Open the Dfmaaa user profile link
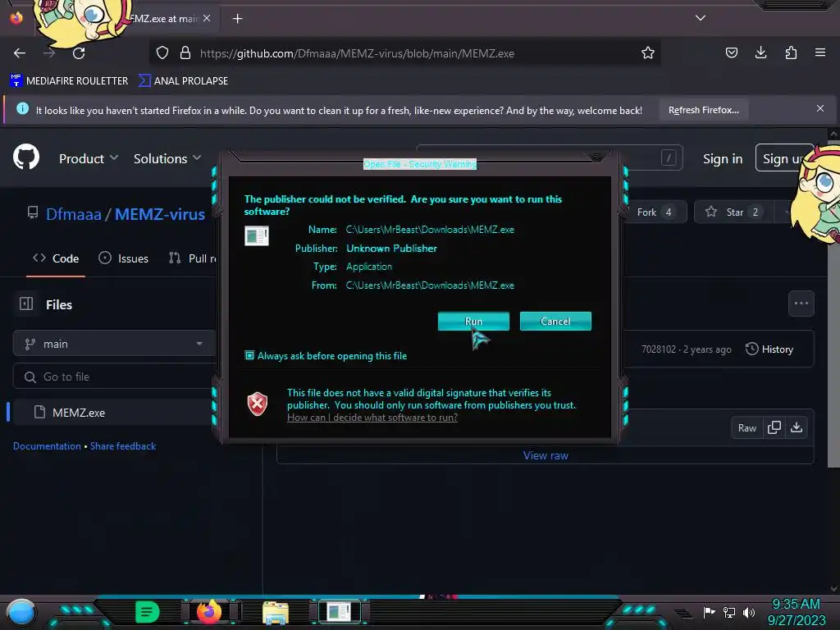 tap(73, 214)
